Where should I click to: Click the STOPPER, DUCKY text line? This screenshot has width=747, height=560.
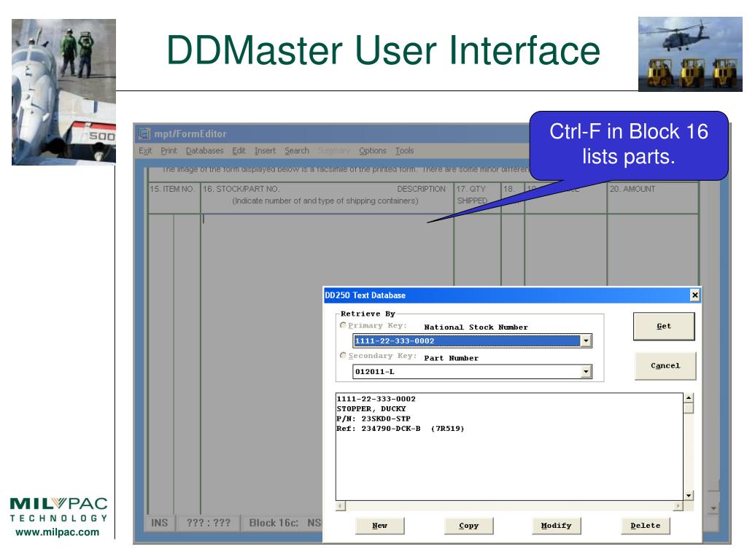371,408
